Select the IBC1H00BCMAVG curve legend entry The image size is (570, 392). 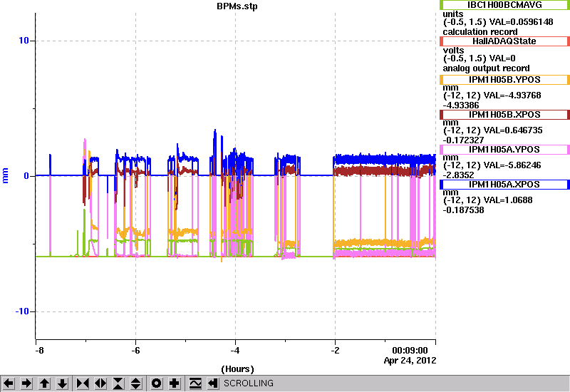click(504, 5)
